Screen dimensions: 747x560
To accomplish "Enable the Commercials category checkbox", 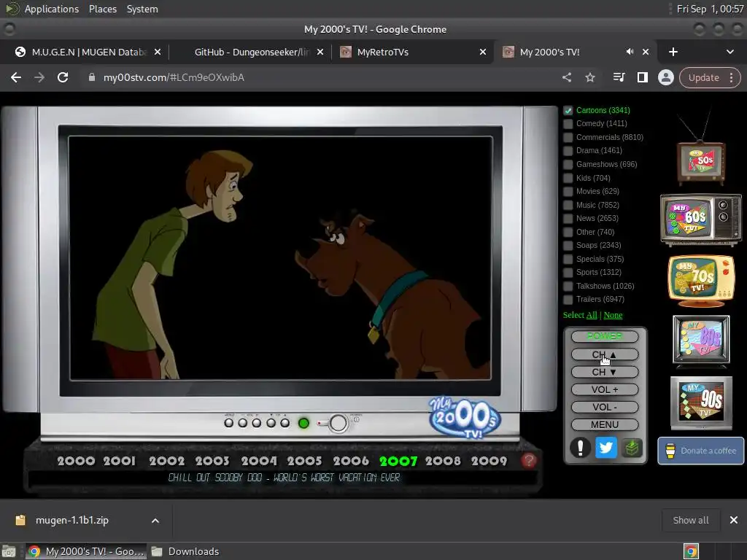I will pyautogui.click(x=568, y=137).
